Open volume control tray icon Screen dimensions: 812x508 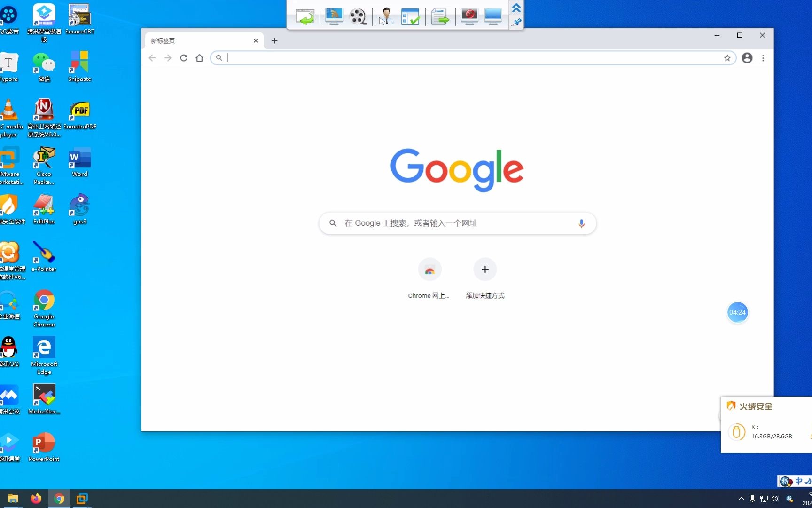click(x=775, y=499)
